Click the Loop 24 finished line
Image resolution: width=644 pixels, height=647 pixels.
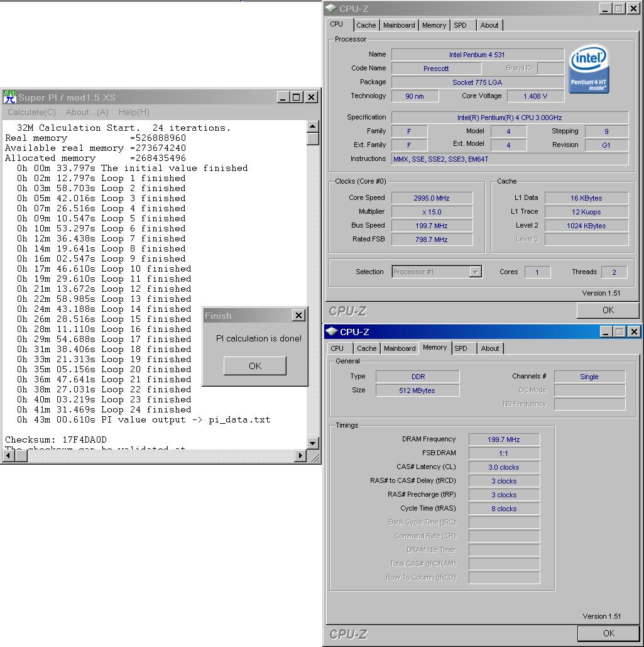click(104, 410)
